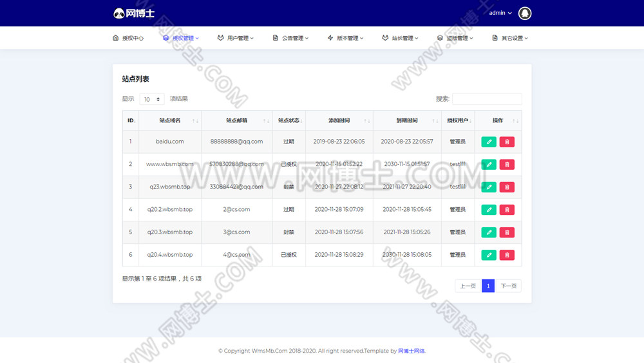This screenshot has height=363, width=644.
Task: Edit the q20.4.wbsmb.top site row
Action: [x=489, y=255]
